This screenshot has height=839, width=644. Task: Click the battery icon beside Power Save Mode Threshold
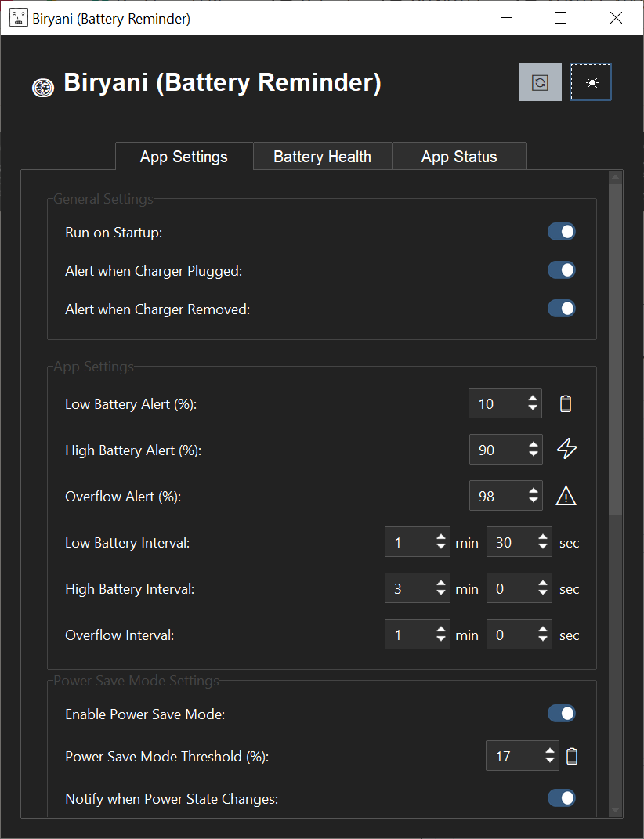pos(572,756)
